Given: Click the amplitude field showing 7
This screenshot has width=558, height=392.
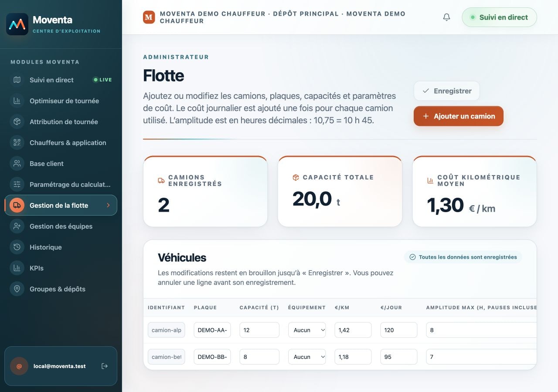Looking at the screenshot, I should pos(481,357).
